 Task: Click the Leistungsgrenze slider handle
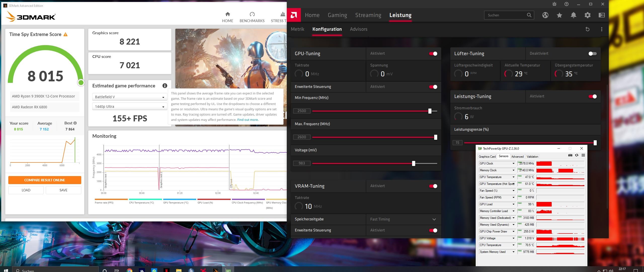595,143
